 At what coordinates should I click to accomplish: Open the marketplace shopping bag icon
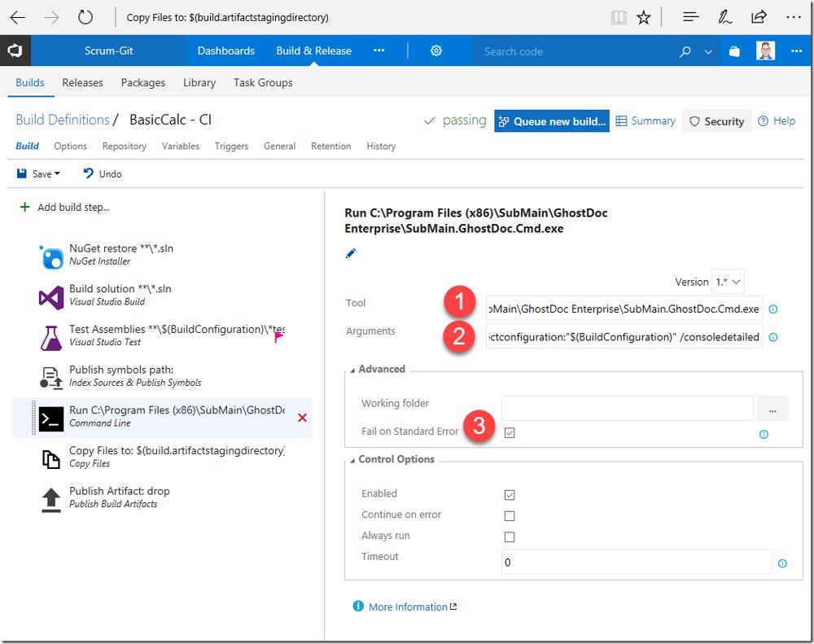point(734,51)
